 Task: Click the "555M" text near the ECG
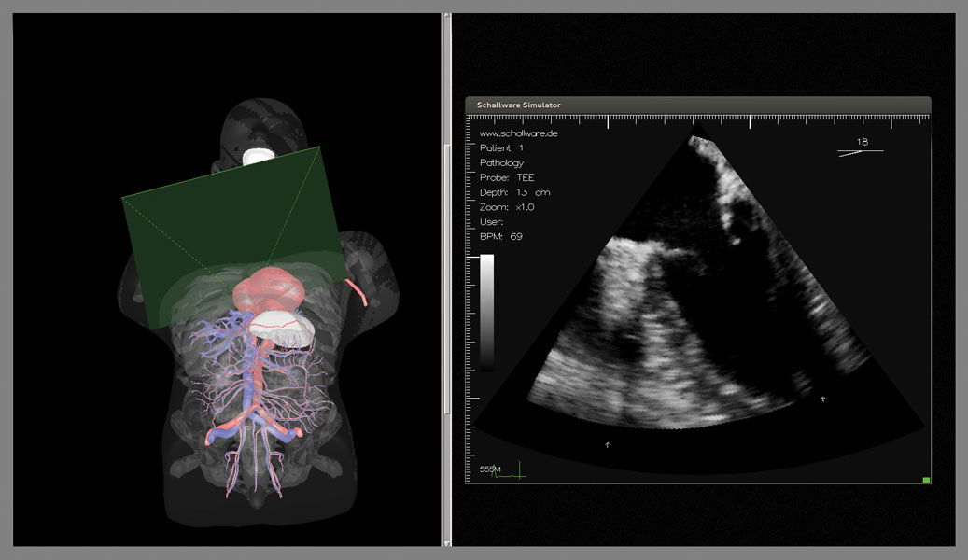tap(490, 469)
